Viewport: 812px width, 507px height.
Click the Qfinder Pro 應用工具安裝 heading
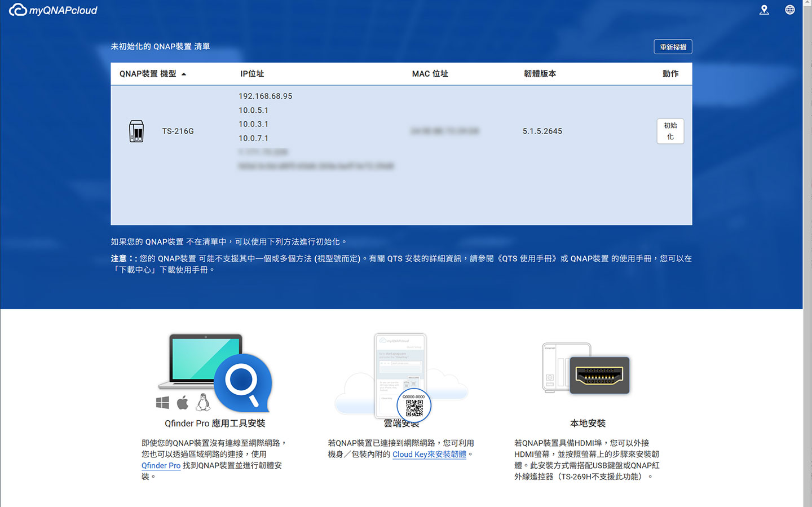click(215, 424)
